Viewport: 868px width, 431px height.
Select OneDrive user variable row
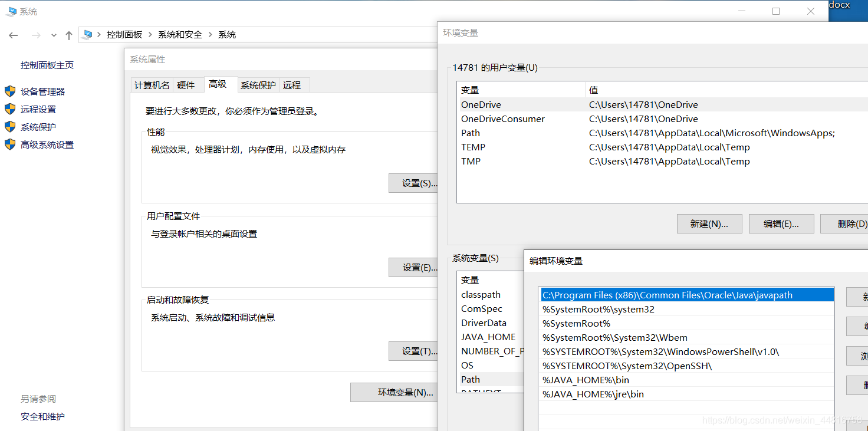pos(663,105)
